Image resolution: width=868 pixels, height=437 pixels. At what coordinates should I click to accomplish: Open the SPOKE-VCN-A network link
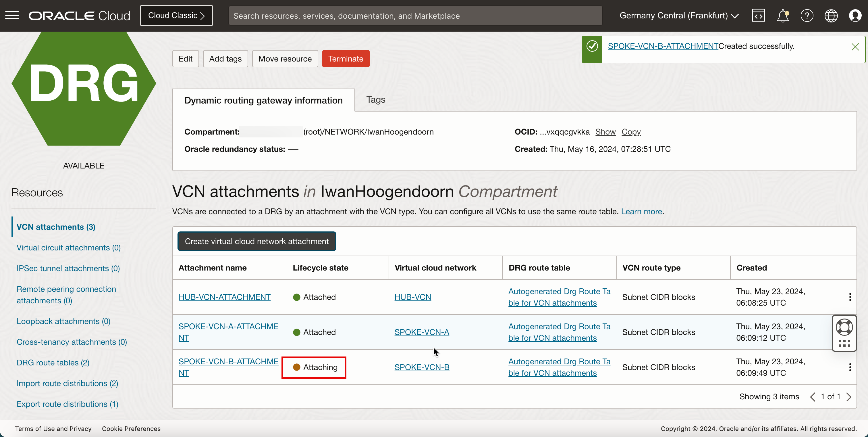(x=422, y=332)
